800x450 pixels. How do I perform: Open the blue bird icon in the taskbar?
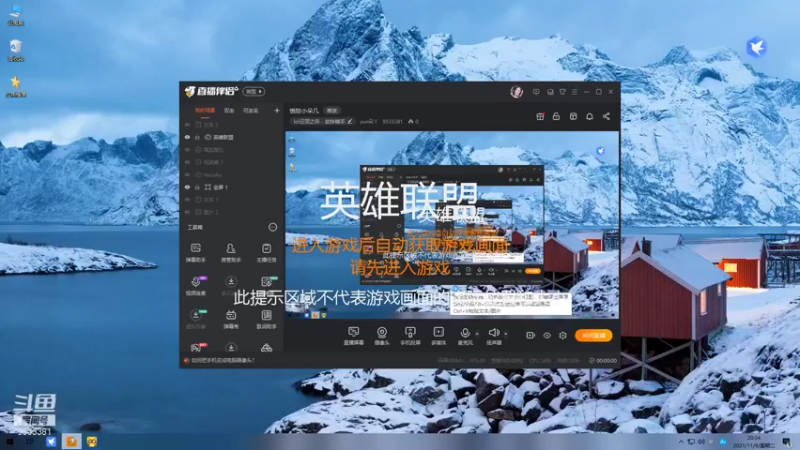pyautogui.click(x=51, y=441)
